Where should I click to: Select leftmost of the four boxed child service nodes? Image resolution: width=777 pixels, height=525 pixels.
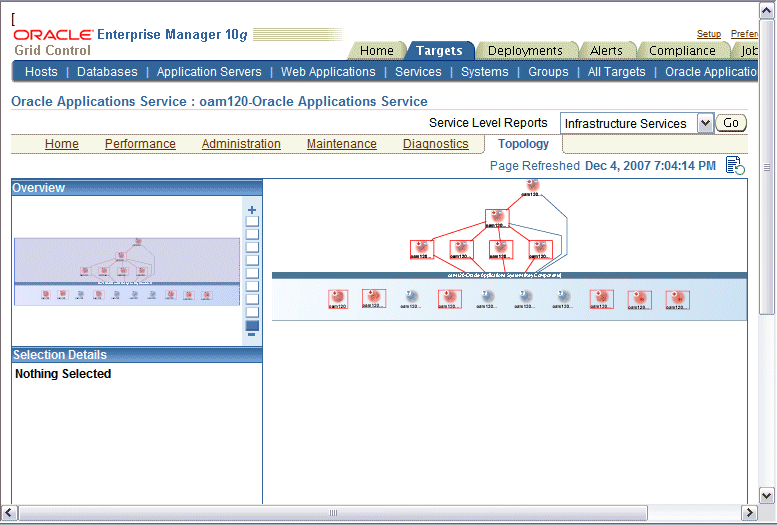click(x=422, y=249)
